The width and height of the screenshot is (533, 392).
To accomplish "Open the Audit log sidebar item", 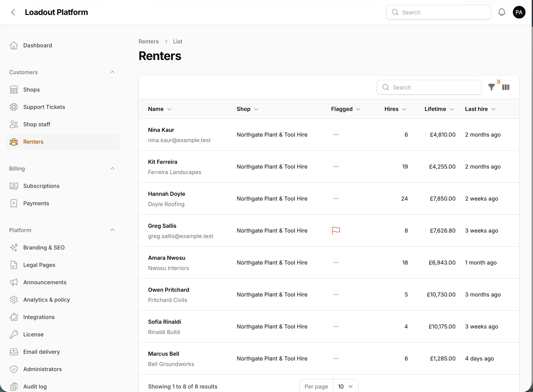I will pos(63,386).
